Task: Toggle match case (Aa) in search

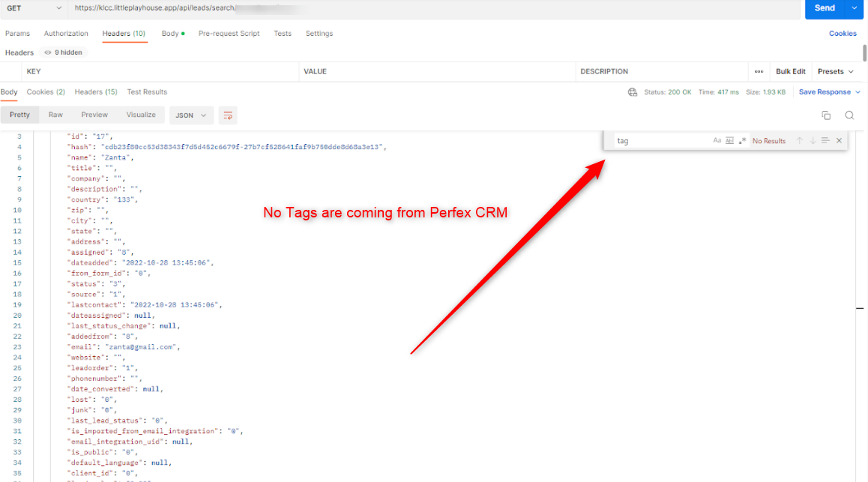Action: [717, 141]
